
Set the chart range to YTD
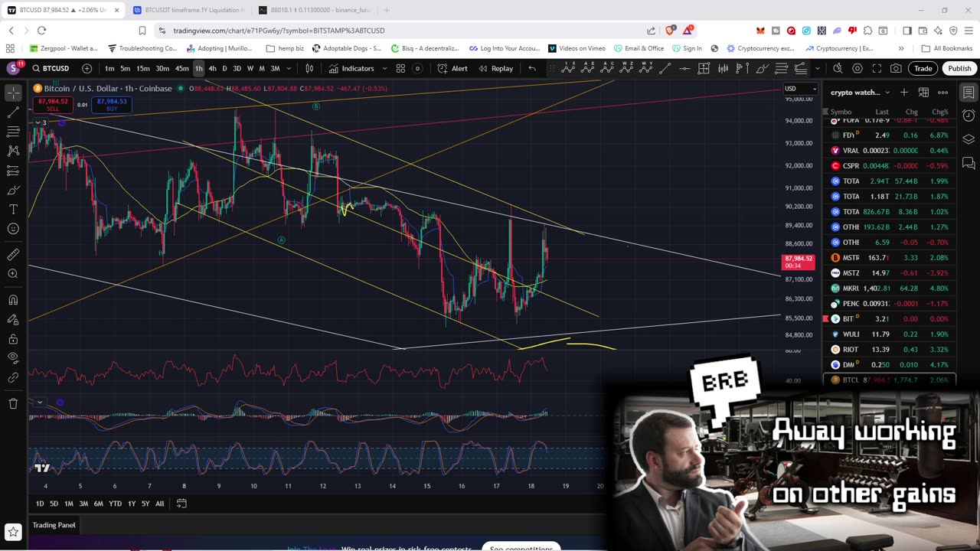coord(115,504)
